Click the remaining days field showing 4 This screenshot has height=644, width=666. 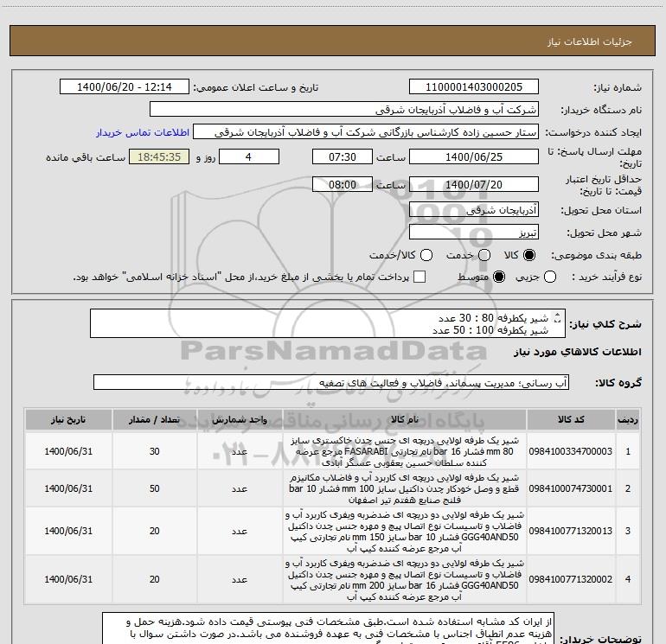pyautogui.click(x=248, y=156)
